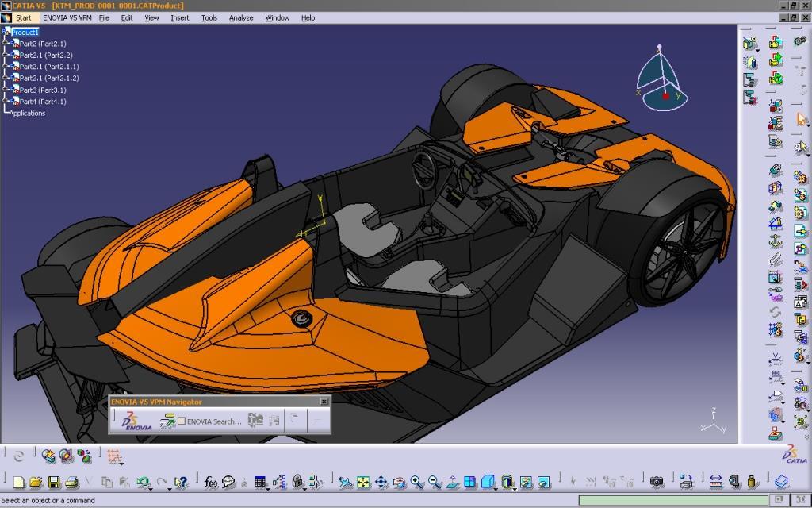Select the Pan arrows tool
812x508 pixels.
click(x=381, y=483)
